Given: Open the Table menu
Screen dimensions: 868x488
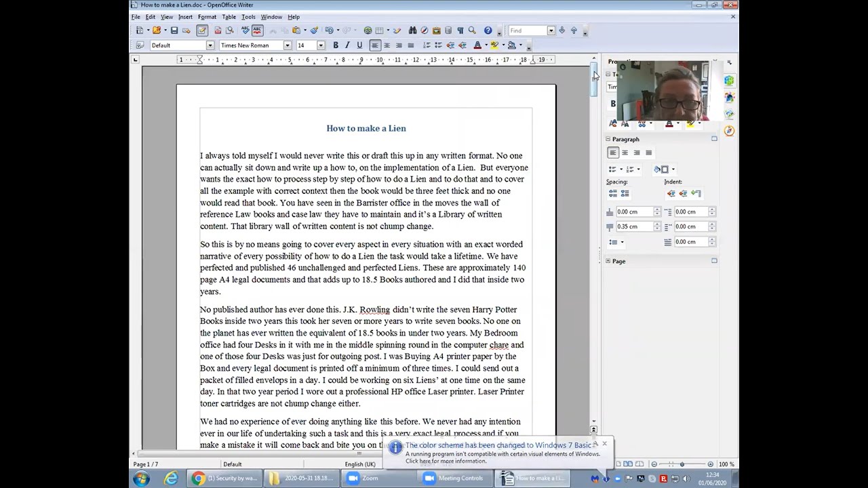Looking at the screenshot, I should point(229,17).
